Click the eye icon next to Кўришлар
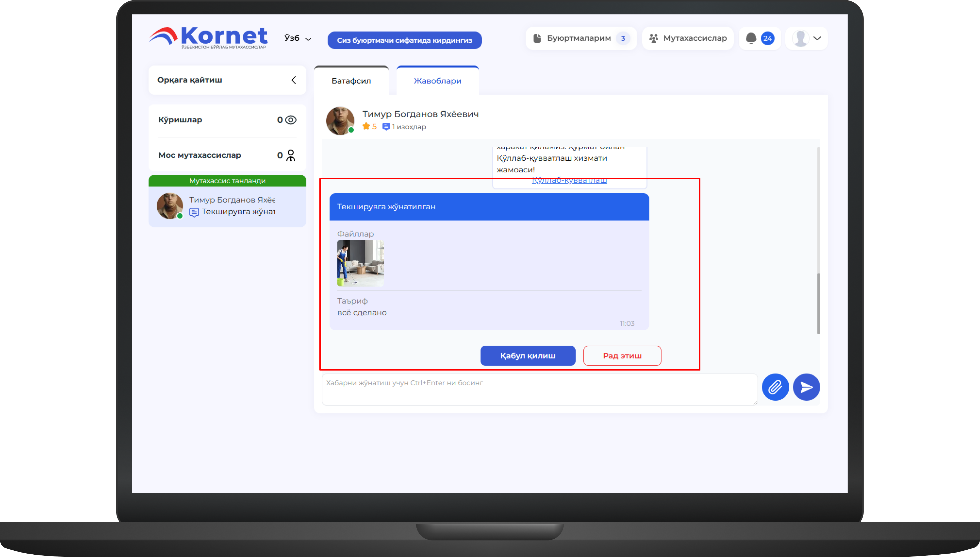This screenshot has width=980, height=557. [x=291, y=120]
